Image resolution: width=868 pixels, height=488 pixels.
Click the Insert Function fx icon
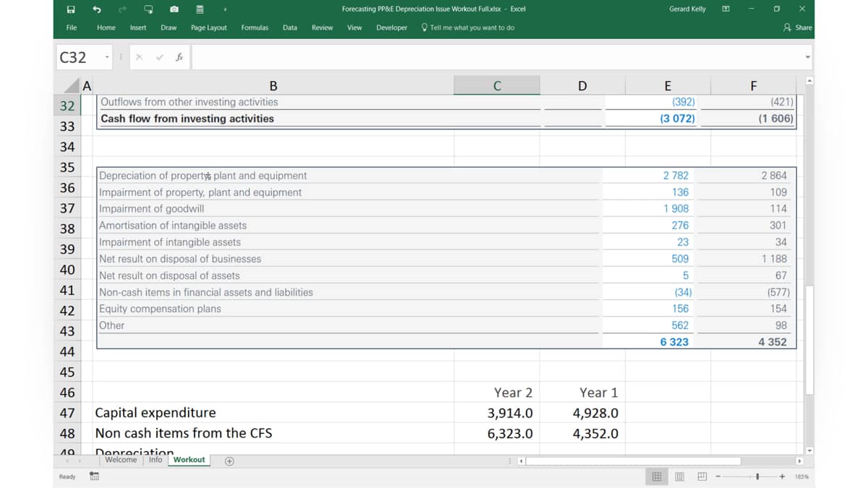[x=179, y=57]
